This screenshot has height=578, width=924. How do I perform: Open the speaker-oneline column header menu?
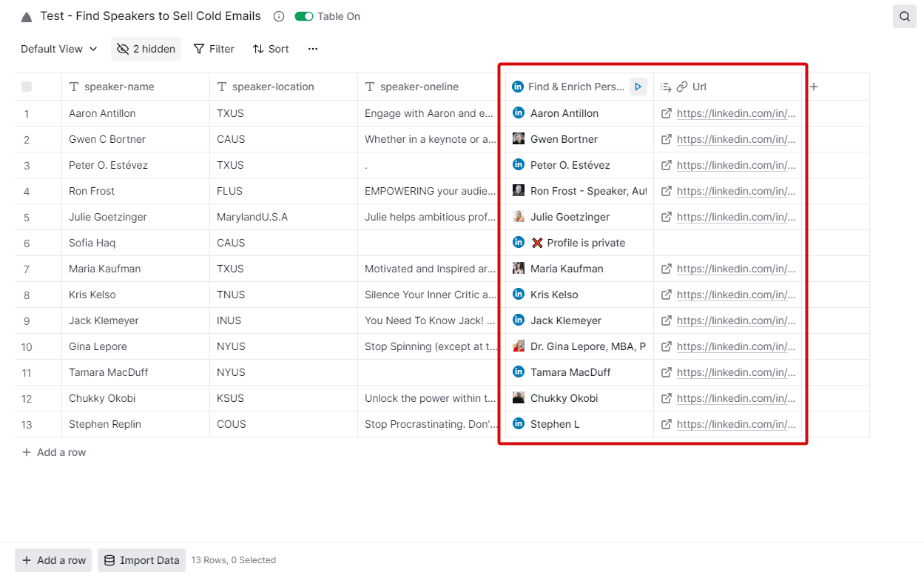coord(431,87)
